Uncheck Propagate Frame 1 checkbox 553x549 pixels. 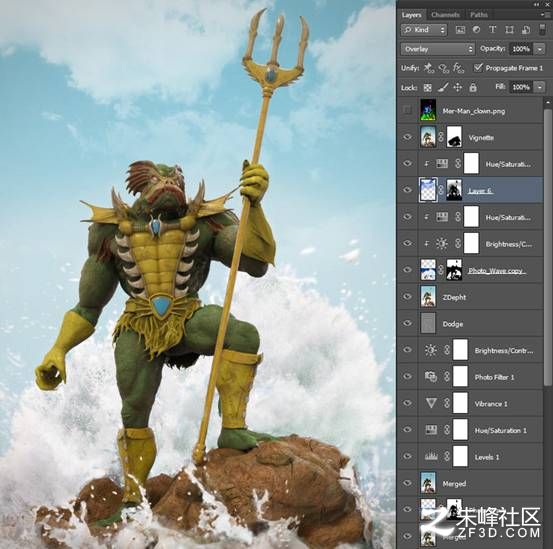tap(478, 67)
